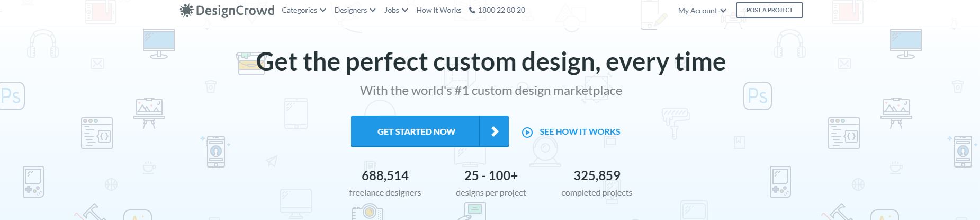Open the Categories menu

coord(299,10)
